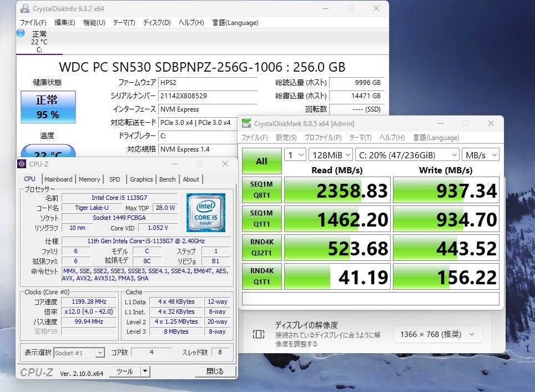535x392 pixels.
Task: Click the 正常 95 % health status button
Action: coord(48,107)
